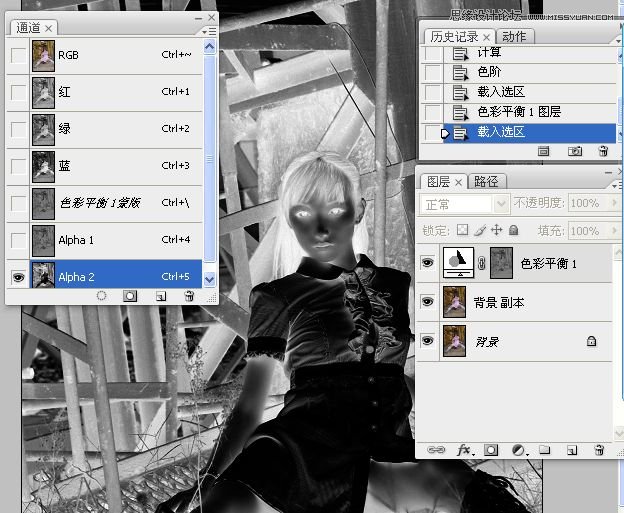This screenshot has width=624, height=513.
Task: Switch to 路径 tab
Action: pyautogui.click(x=486, y=182)
